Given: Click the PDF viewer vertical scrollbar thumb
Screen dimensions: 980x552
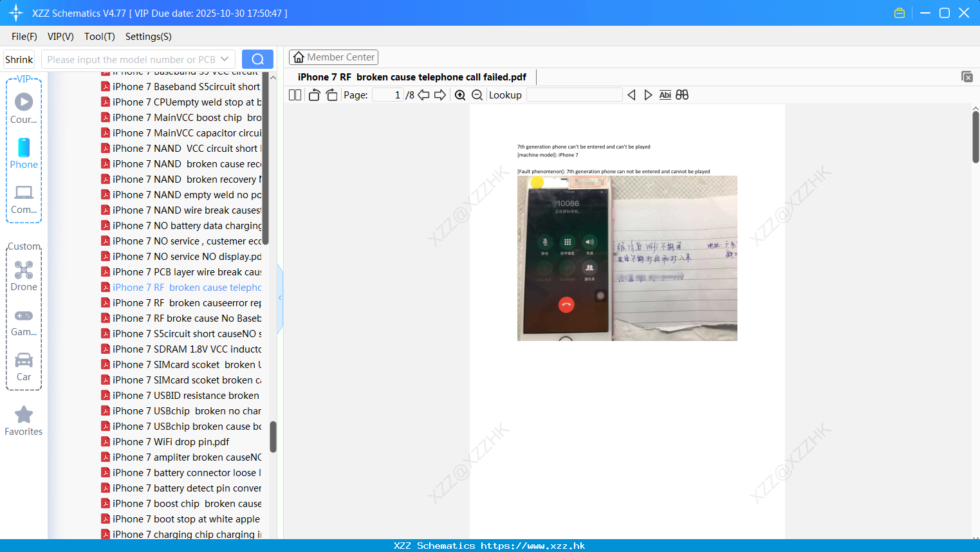Looking at the screenshot, I should [975, 137].
